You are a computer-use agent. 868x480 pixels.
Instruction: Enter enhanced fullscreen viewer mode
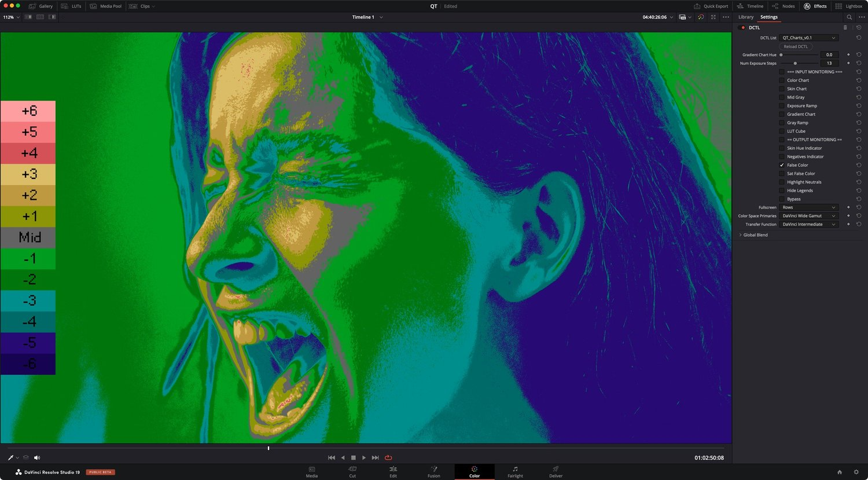click(x=713, y=17)
